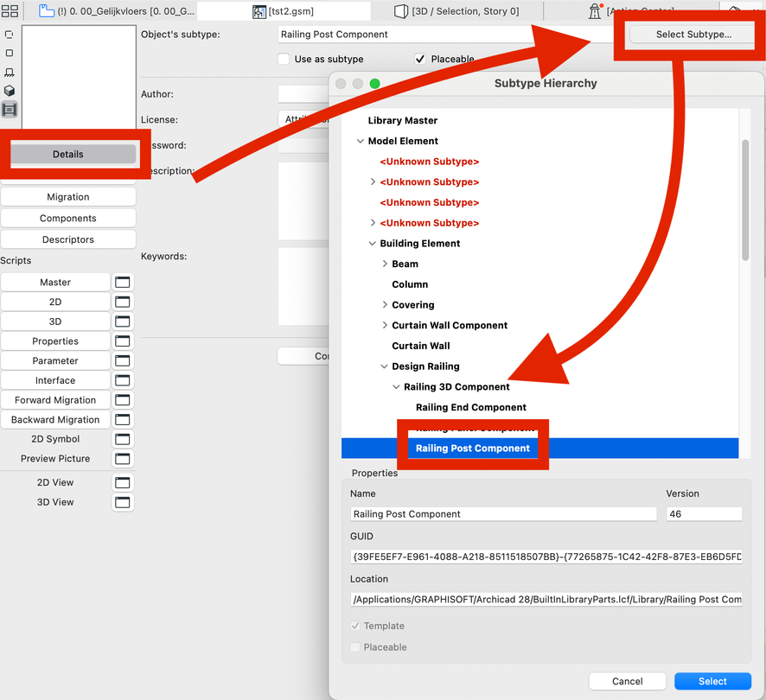Collapse the Model Element tree node
The height and width of the screenshot is (700, 766).
point(360,141)
